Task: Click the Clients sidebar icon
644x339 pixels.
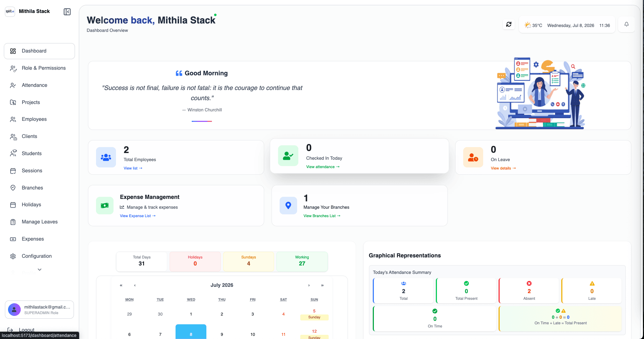Action: click(13, 137)
